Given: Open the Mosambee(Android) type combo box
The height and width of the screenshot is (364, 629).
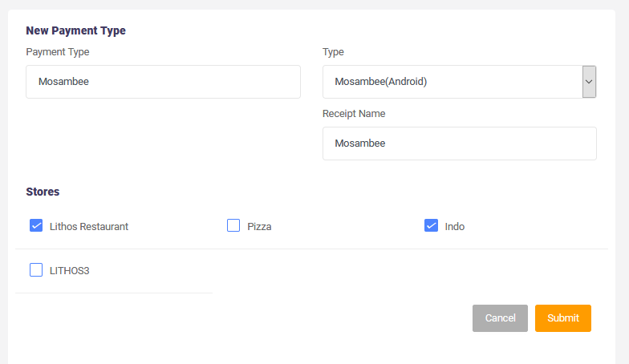Looking at the screenshot, I should (459, 82).
